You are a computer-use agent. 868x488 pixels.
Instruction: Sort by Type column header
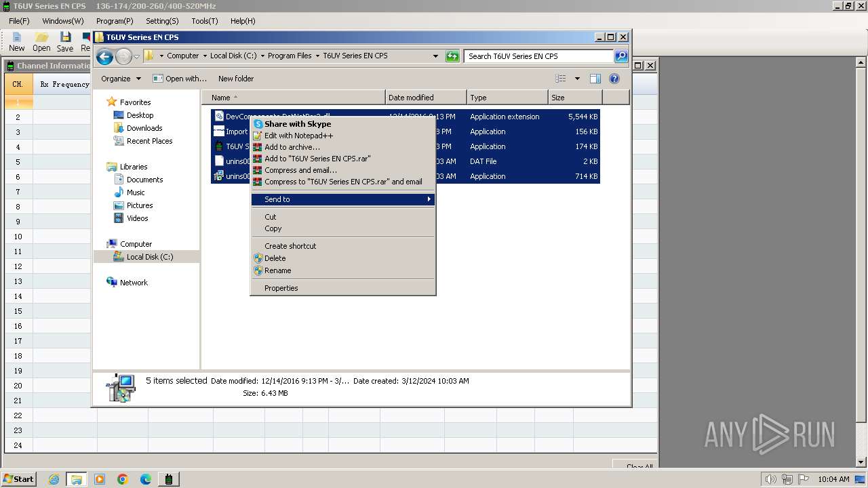pos(507,98)
